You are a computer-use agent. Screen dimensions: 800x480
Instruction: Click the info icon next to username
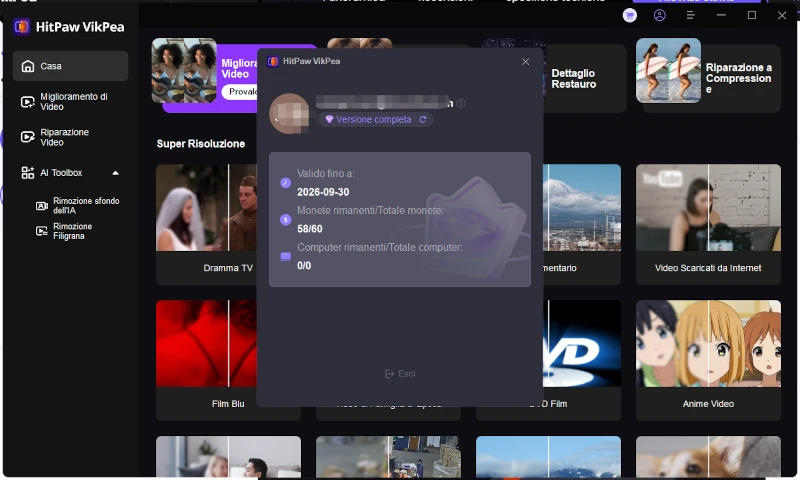pyautogui.click(x=461, y=103)
